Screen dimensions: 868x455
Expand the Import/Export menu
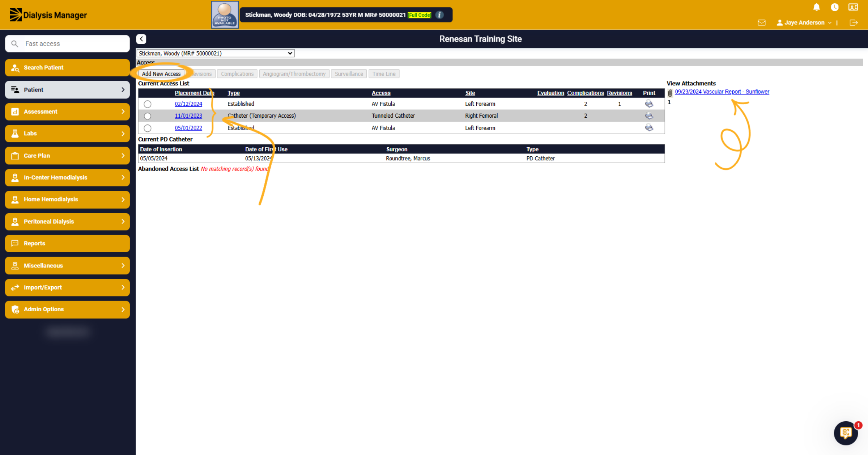pos(67,287)
